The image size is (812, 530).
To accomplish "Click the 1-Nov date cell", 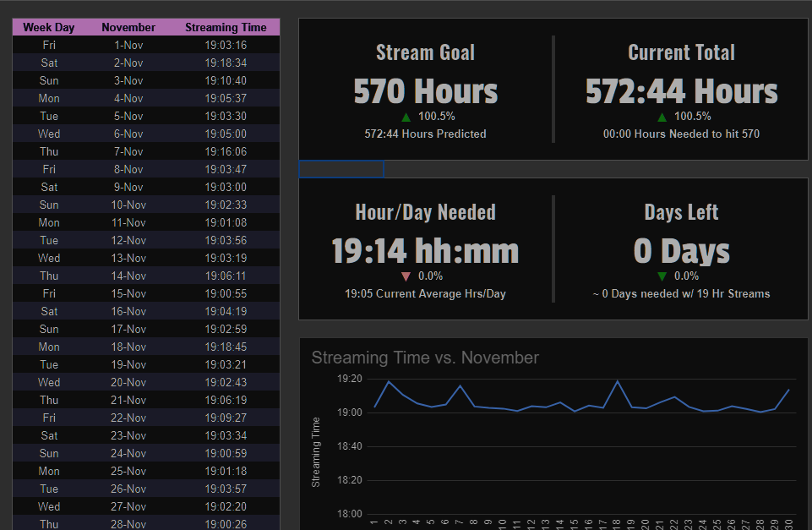I will (128, 45).
